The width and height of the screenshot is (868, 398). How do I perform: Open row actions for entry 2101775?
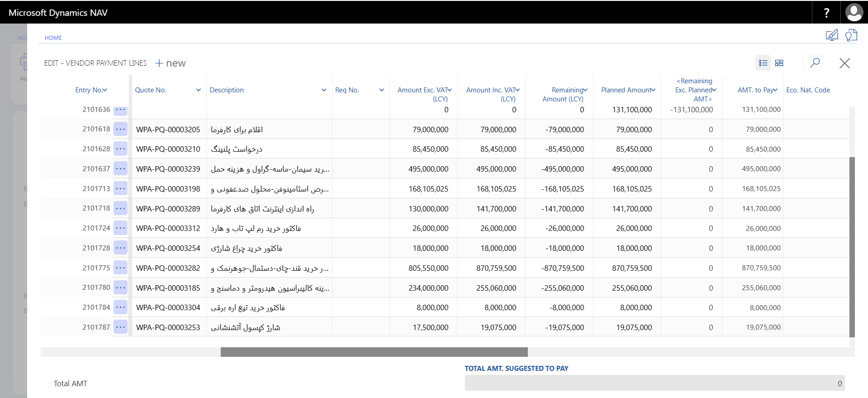point(120,268)
